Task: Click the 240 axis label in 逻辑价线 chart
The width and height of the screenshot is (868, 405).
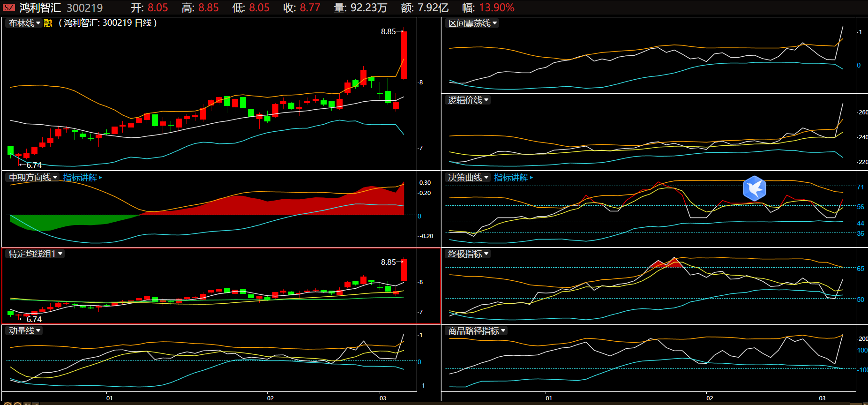Action: point(863,137)
